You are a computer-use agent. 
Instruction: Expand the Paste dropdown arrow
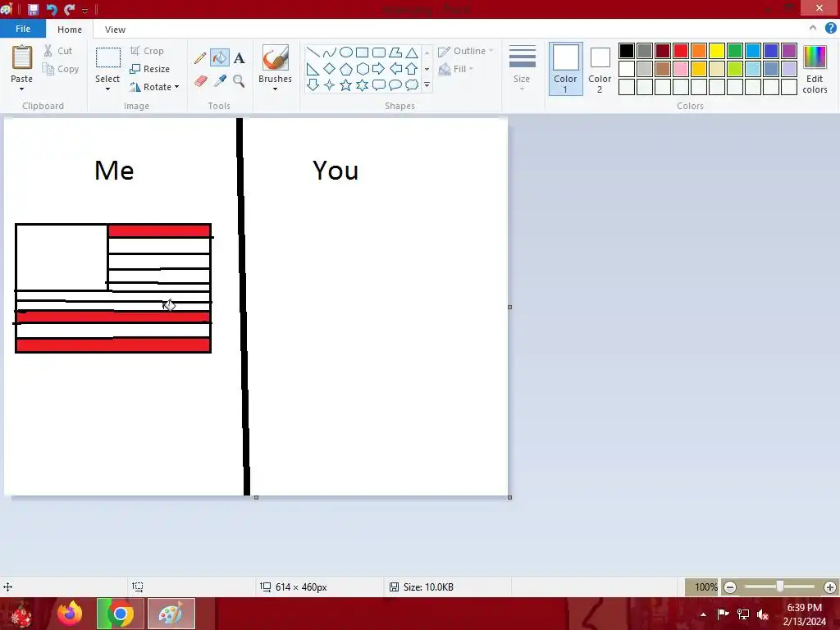21,89
